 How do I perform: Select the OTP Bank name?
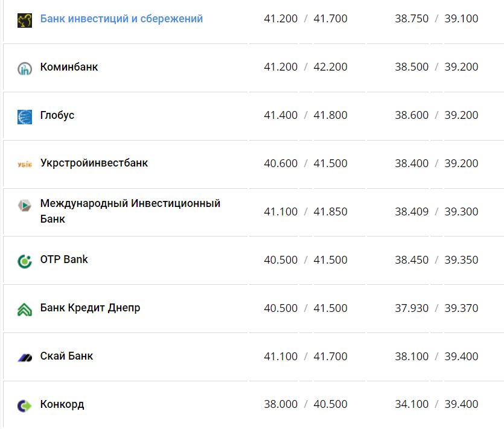click(64, 259)
